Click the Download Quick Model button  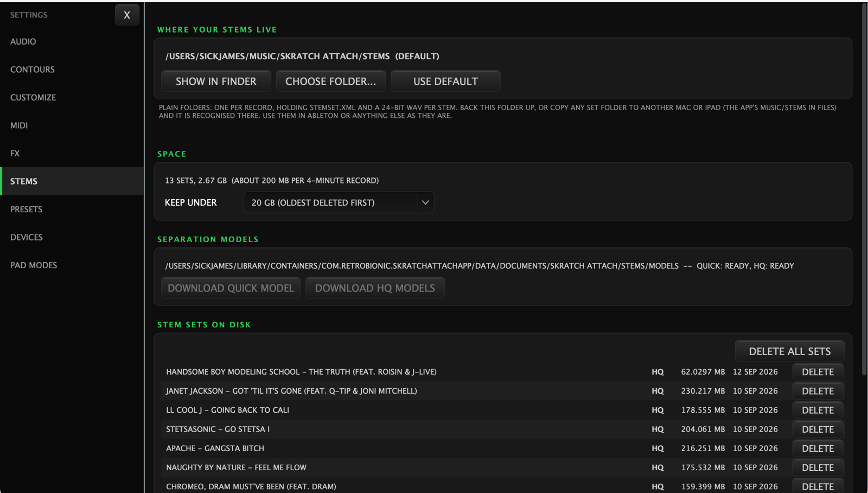231,288
